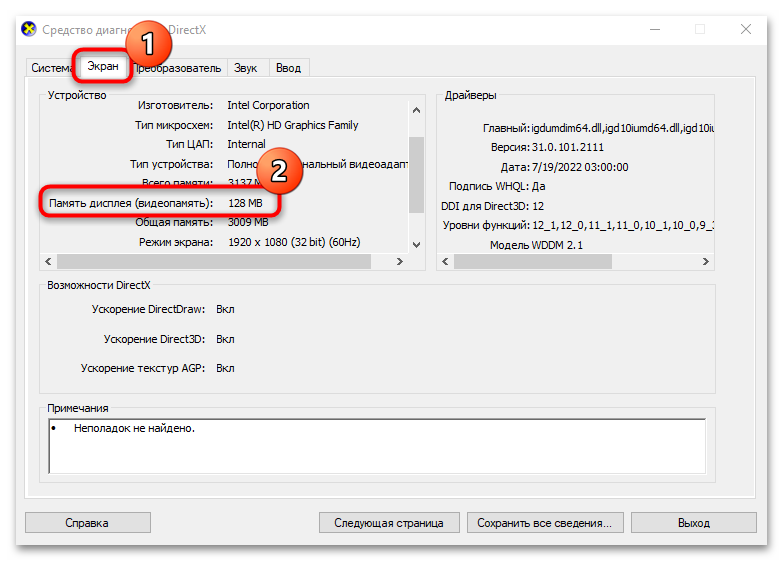
Task: Select the Экран tab
Action: (x=103, y=67)
